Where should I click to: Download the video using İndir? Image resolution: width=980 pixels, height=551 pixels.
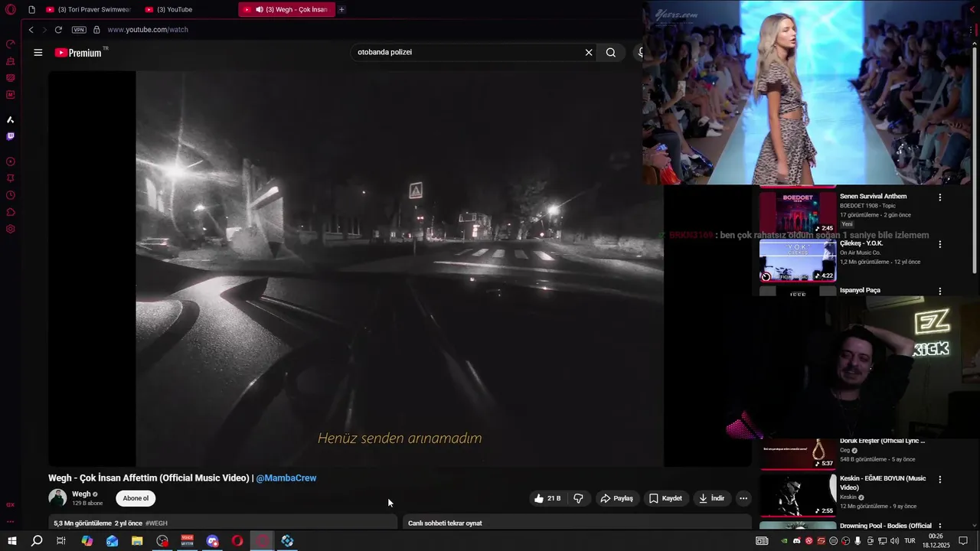711,498
